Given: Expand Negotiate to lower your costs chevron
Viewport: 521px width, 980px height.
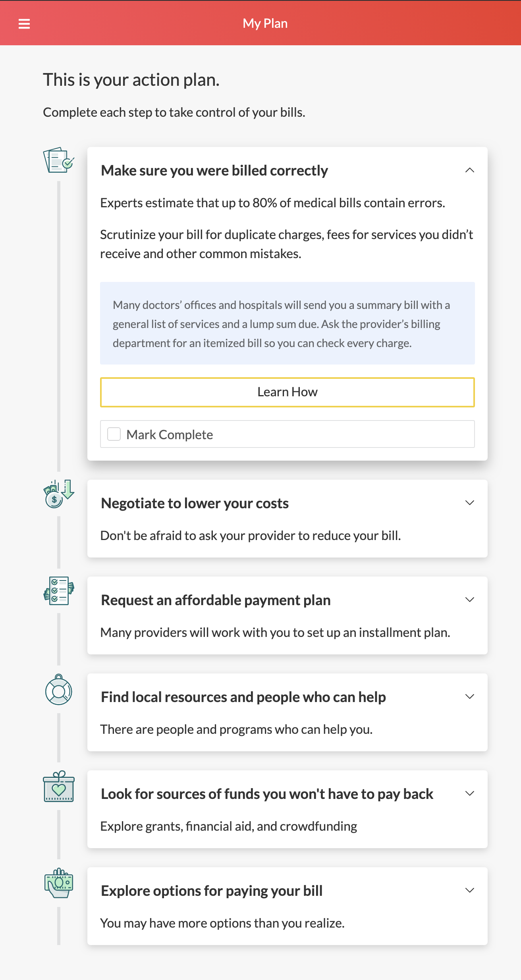Looking at the screenshot, I should pos(470,503).
